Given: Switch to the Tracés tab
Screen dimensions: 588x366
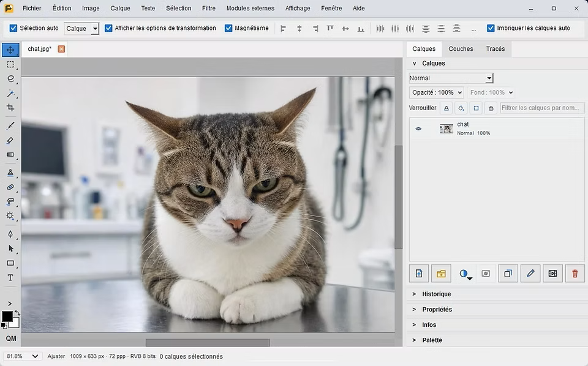Looking at the screenshot, I should point(496,49).
